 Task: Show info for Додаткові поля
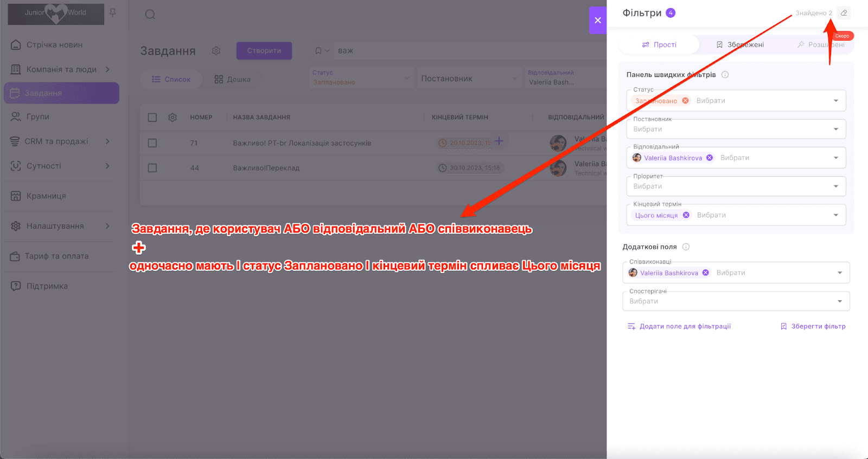click(686, 247)
